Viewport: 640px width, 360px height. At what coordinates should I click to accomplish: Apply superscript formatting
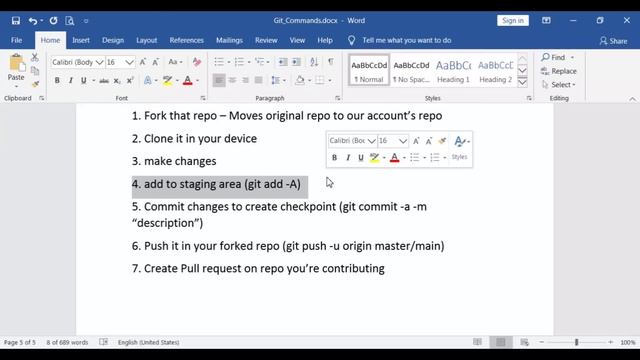(x=130, y=81)
